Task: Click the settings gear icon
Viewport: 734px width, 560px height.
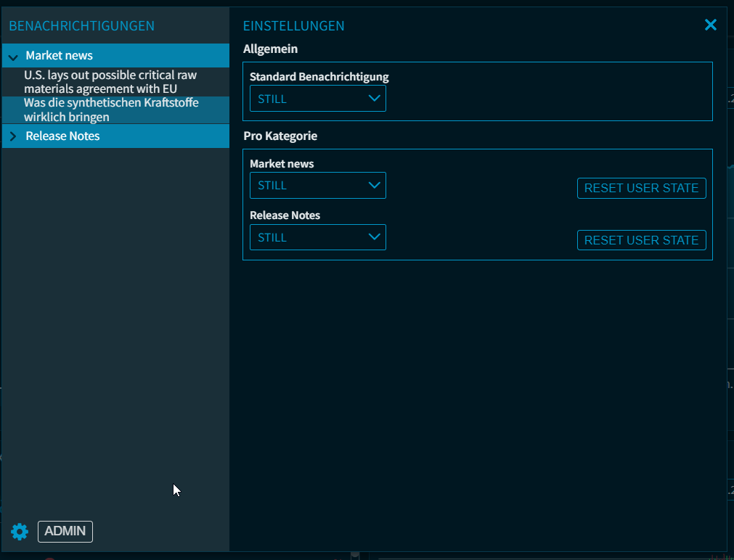Action: (20, 532)
